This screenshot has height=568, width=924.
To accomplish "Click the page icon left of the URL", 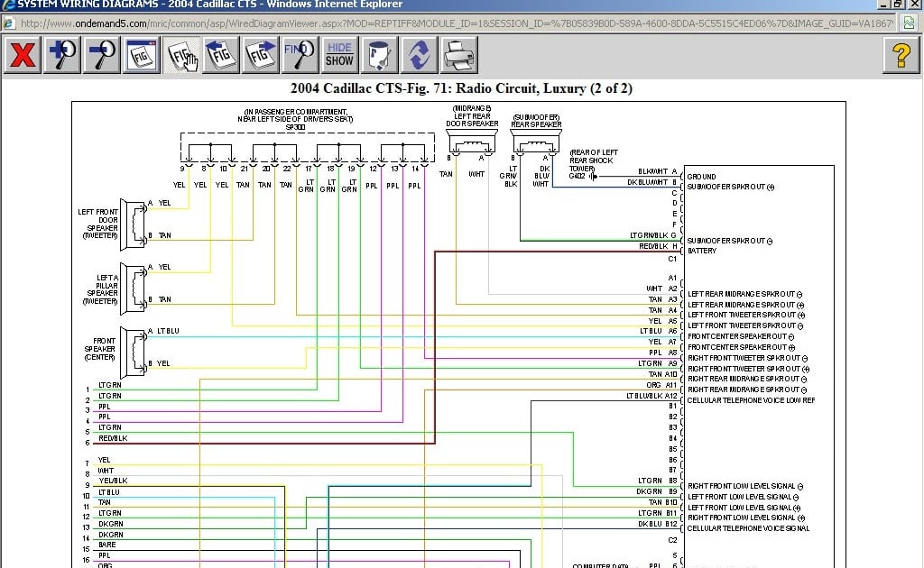I will click(x=8, y=23).
